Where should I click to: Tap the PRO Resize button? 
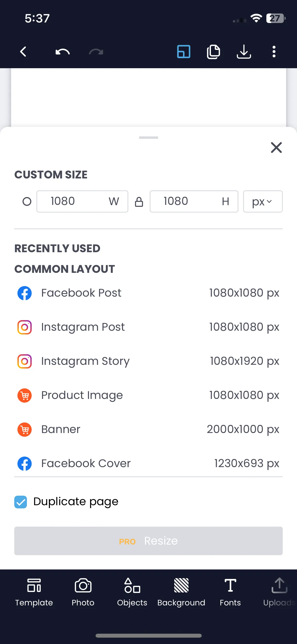coord(148,541)
